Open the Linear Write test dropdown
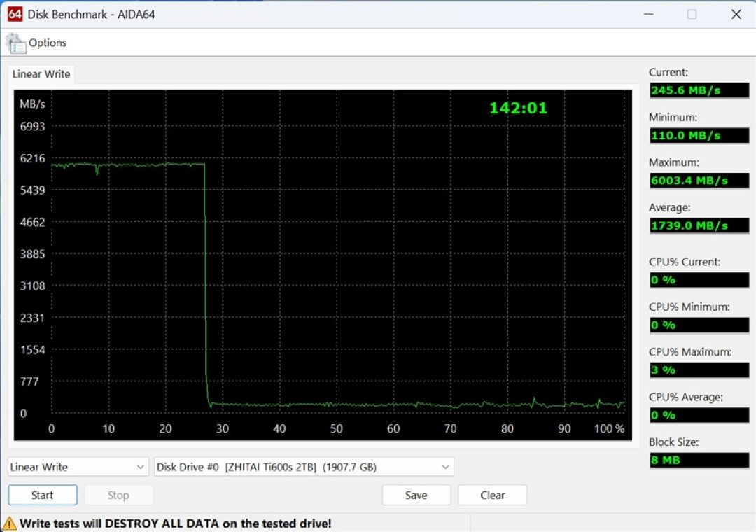The width and height of the screenshot is (756, 532). [x=78, y=467]
